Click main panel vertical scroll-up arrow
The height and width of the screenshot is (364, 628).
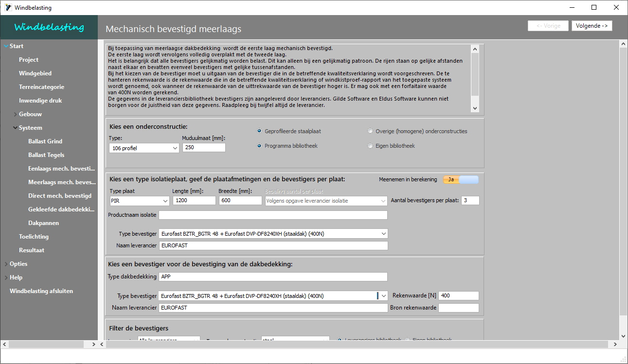624,44
